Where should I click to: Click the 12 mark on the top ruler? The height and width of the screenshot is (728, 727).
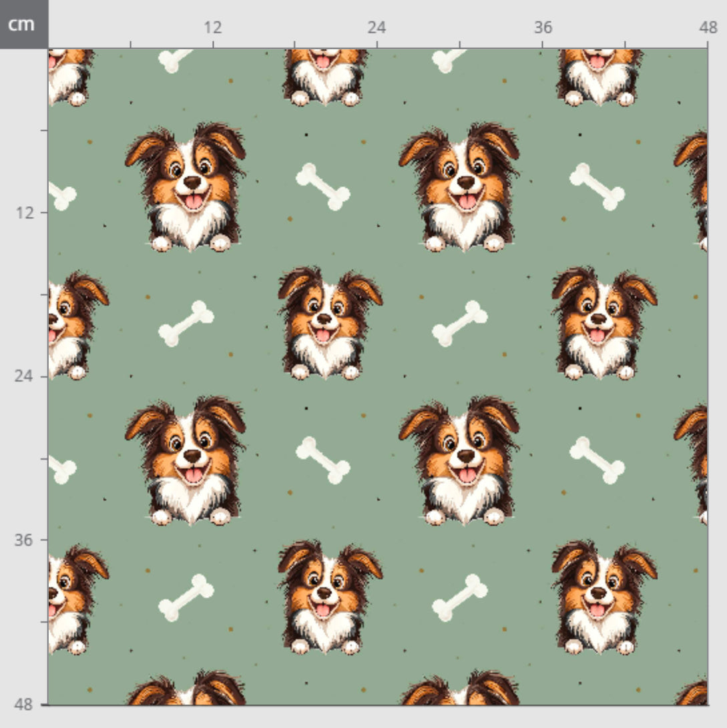pyautogui.click(x=212, y=27)
